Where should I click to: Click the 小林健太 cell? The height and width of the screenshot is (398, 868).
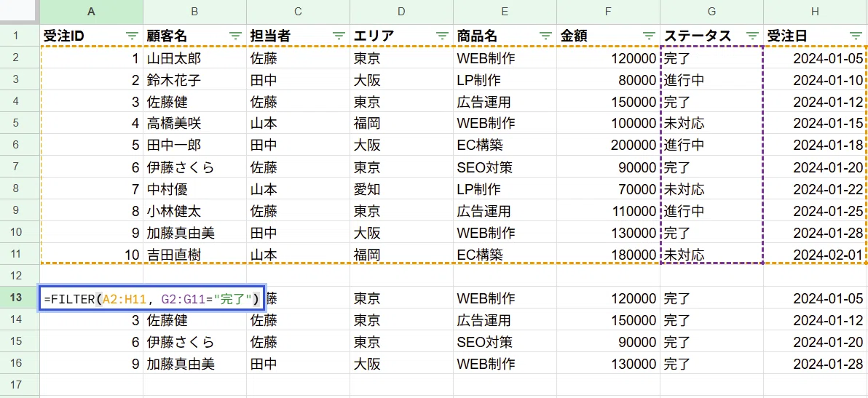tap(195, 211)
